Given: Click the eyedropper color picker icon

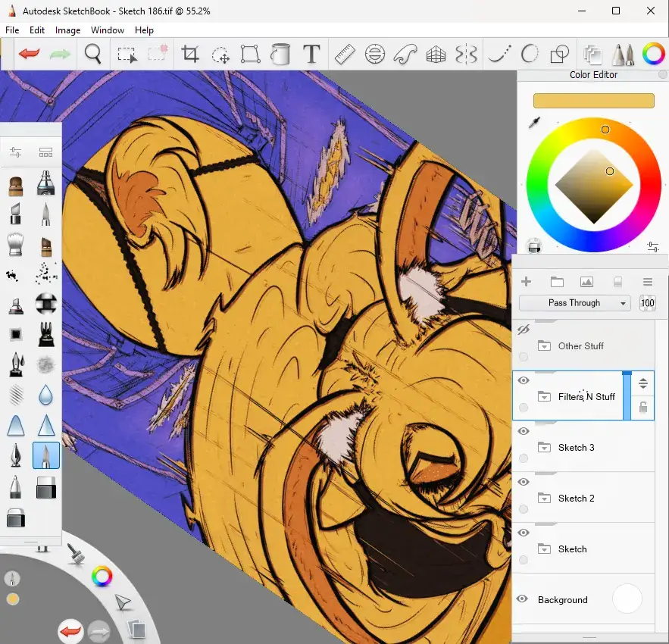Looking at the screenshot, I should coord(535,123).
